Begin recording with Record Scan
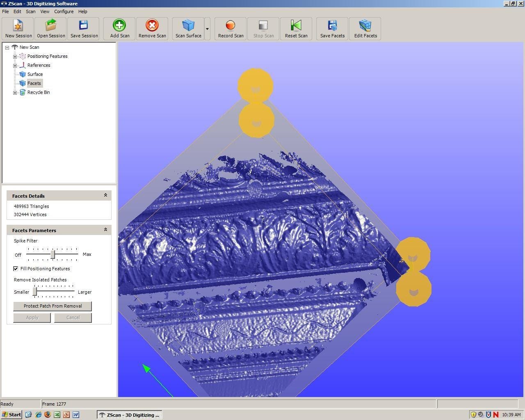This screenshot has height=420, width=525. coord(231,29)
